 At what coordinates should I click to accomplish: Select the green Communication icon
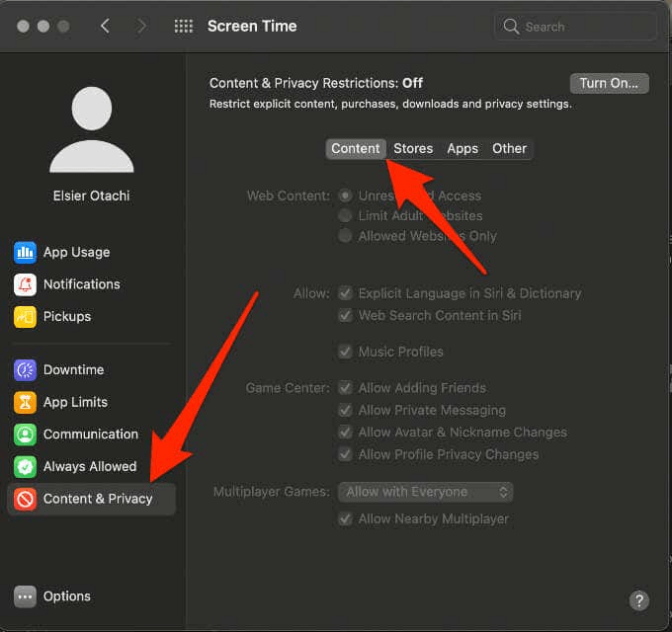coord(25,434)
